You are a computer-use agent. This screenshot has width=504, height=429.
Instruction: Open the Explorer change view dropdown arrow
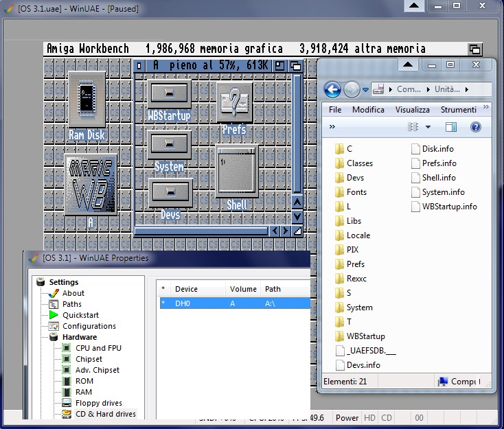click(x=428, y=127)
